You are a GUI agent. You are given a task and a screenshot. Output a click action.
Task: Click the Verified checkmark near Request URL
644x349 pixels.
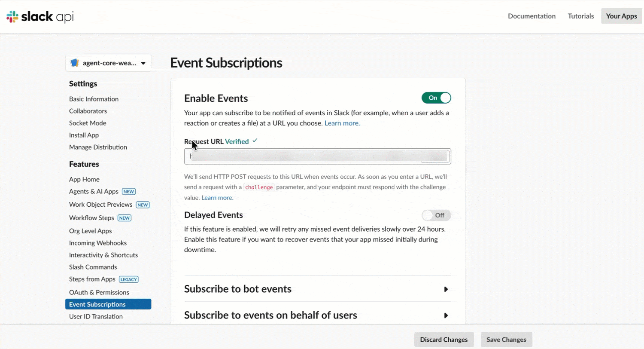255,141
